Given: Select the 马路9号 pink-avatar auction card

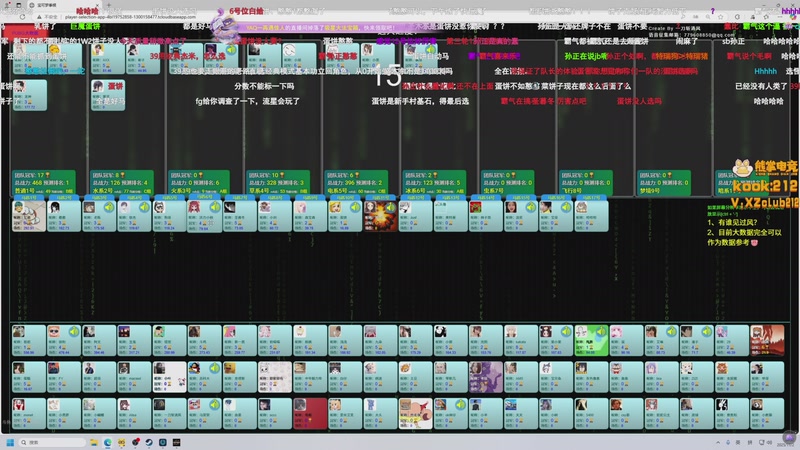Looking at the screenshot, I should tap(310, 216).
